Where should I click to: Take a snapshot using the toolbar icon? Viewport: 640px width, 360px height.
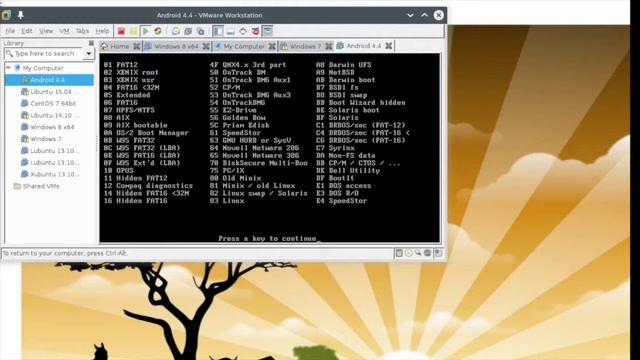coord(176,31)
